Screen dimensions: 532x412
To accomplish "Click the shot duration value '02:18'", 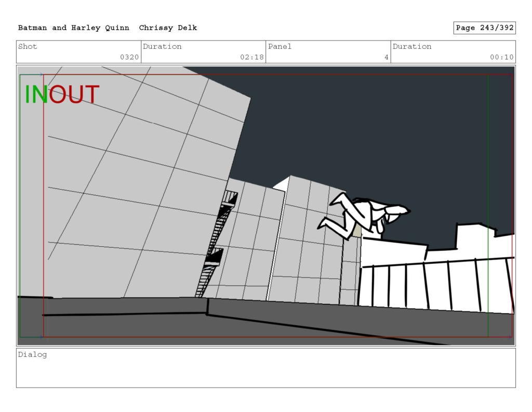I will click(x=252, y=57).
